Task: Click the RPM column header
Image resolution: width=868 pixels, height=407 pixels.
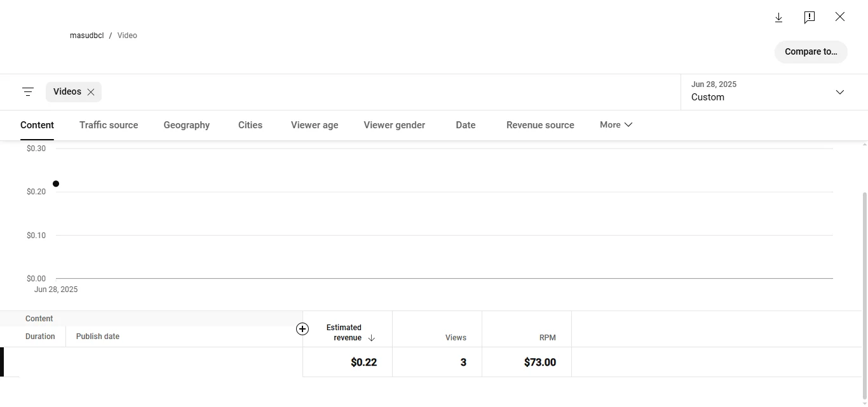Action: pyautogui.click(x=547, y=338)
